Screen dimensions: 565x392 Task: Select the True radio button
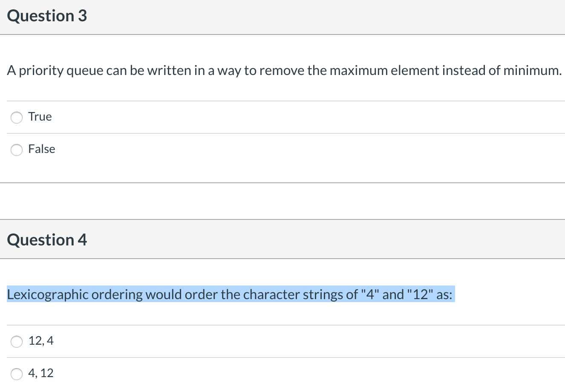(17, 118)
